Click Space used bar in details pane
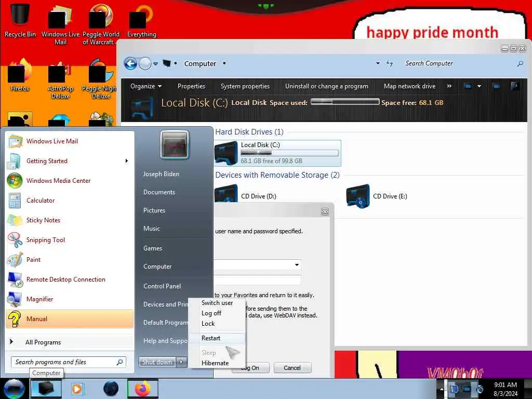The image size is (532, 399). coord(345,102)
